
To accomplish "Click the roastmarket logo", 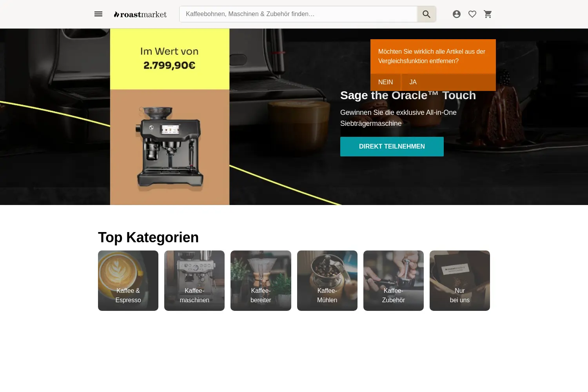I will 140,15.
